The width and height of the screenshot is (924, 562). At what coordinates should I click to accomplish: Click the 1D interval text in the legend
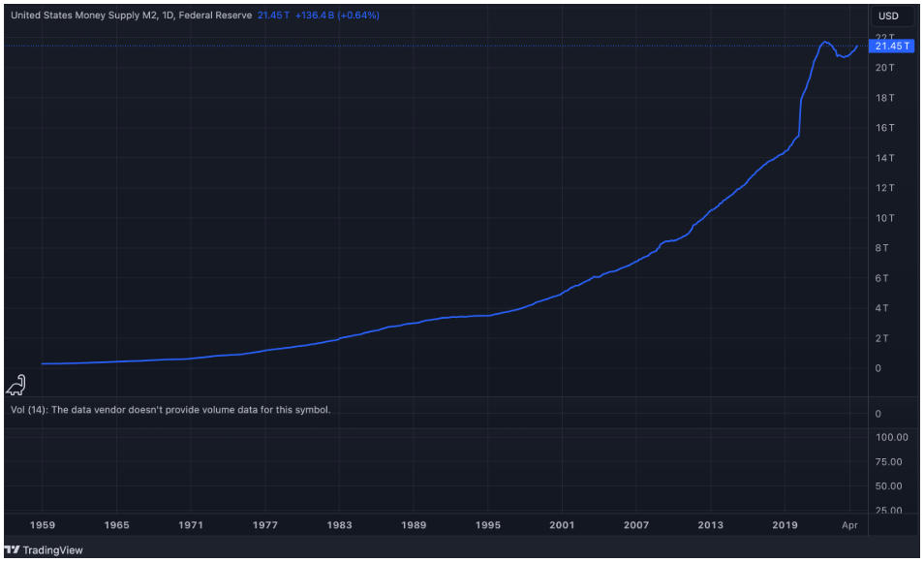point(168,16)
